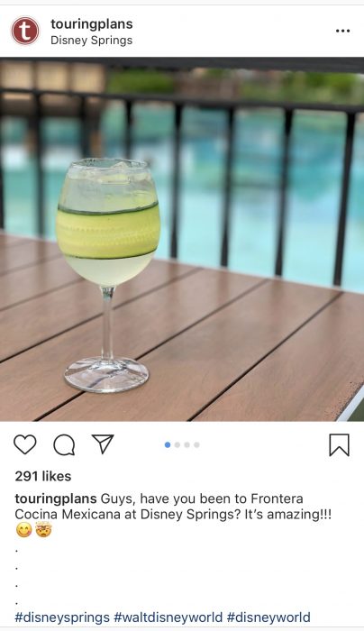Viewport: 364px width, 631px height.
Task: Open the #waltdisneyworld hashtag
Action: pyautogui.click(x=168, y=617)
